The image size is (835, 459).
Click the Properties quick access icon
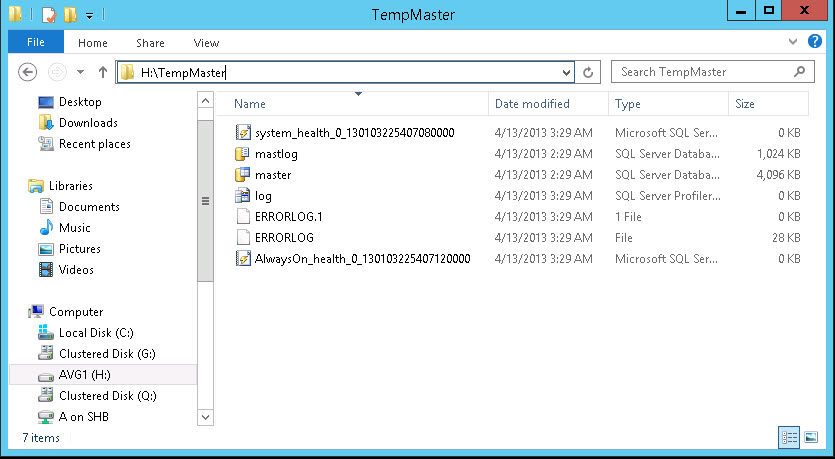(x=49, y=15)
